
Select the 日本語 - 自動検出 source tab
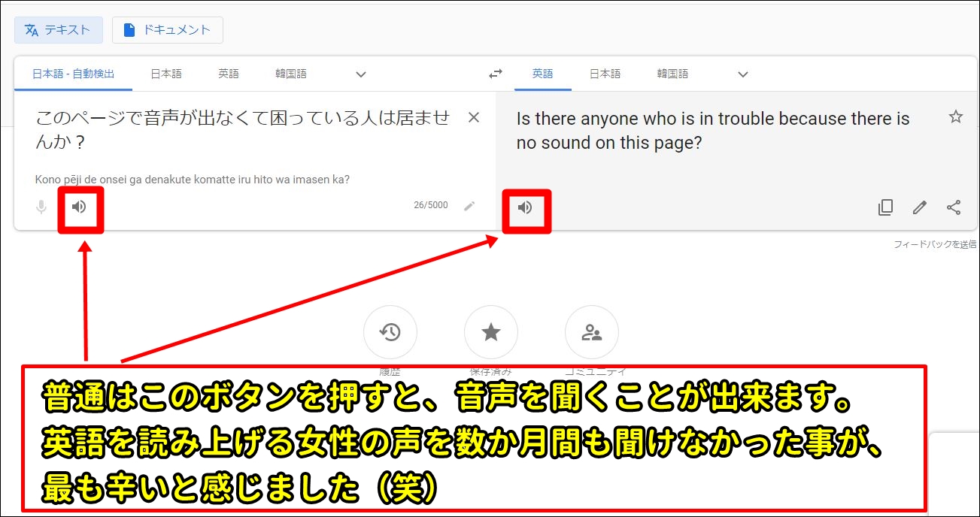(x=73, y=74)
